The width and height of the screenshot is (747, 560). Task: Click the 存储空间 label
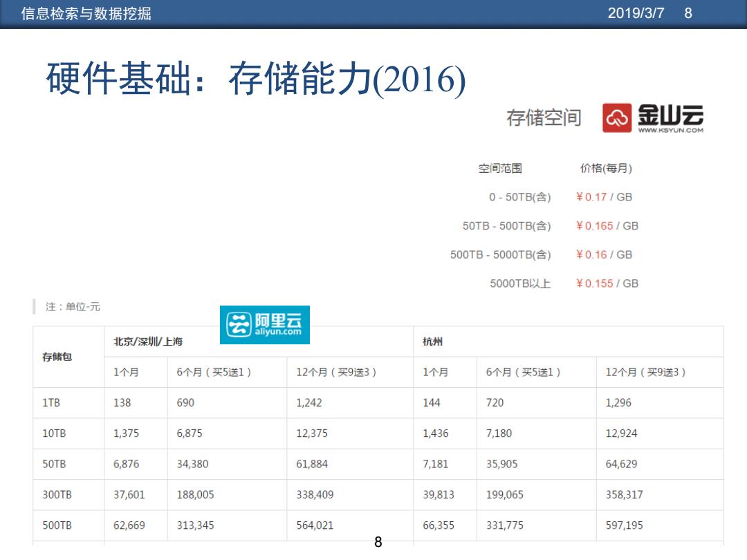[x=544, y=118]
